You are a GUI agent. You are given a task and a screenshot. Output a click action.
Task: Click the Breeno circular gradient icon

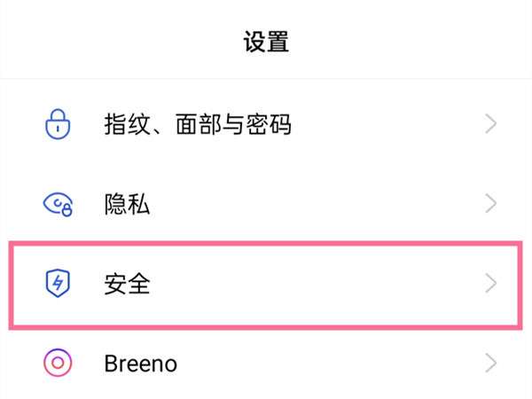coord(57,363)
